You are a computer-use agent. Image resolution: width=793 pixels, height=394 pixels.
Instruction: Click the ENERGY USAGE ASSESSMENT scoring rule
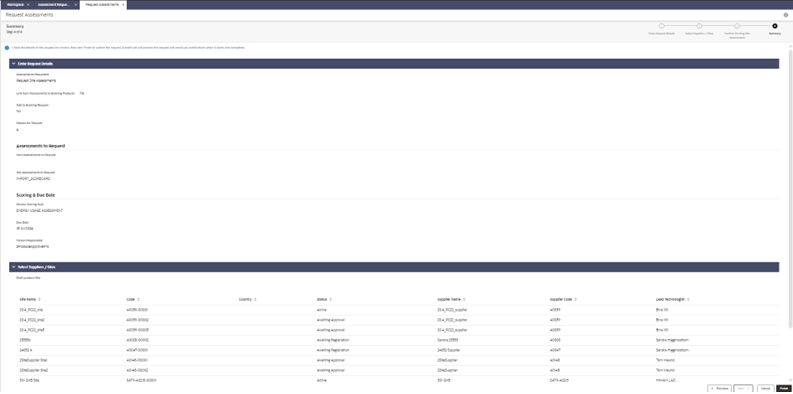[x=38, y=210]
